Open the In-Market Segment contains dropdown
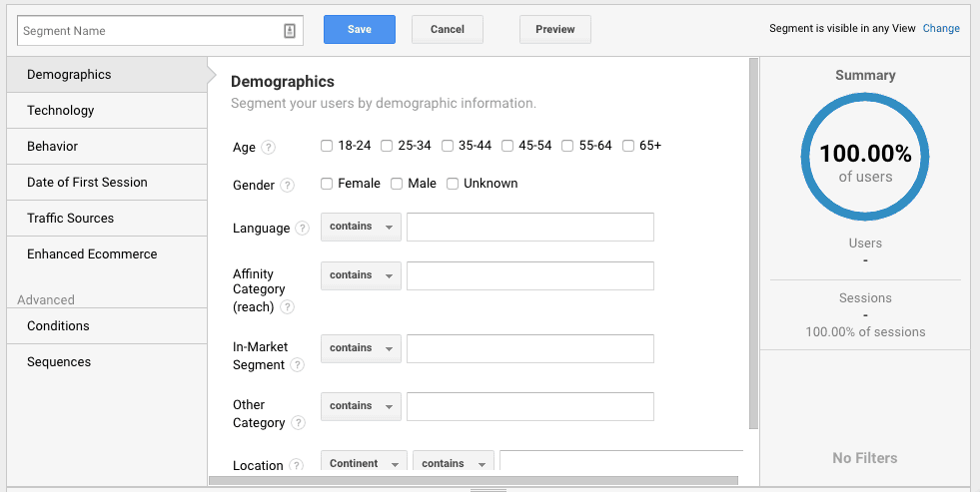This screenshot has height=492, width=980. pyautogui.click(x=361, y=348)
